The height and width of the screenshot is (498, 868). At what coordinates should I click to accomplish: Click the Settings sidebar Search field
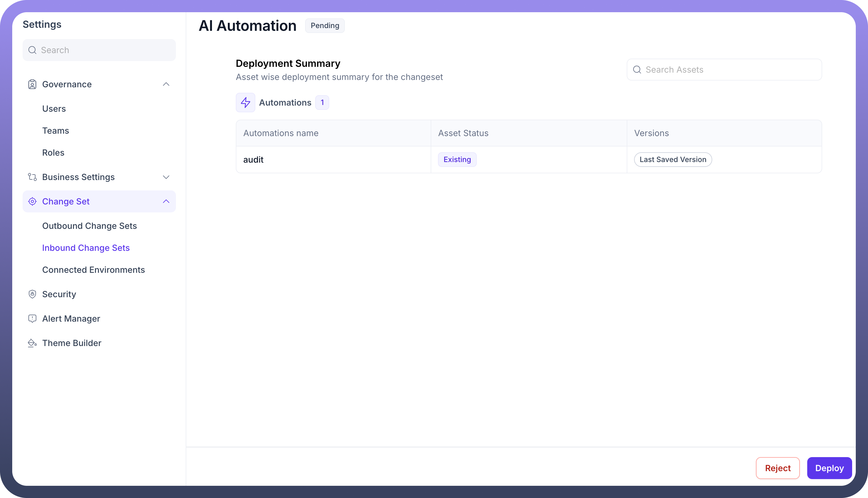coord(103,50)
